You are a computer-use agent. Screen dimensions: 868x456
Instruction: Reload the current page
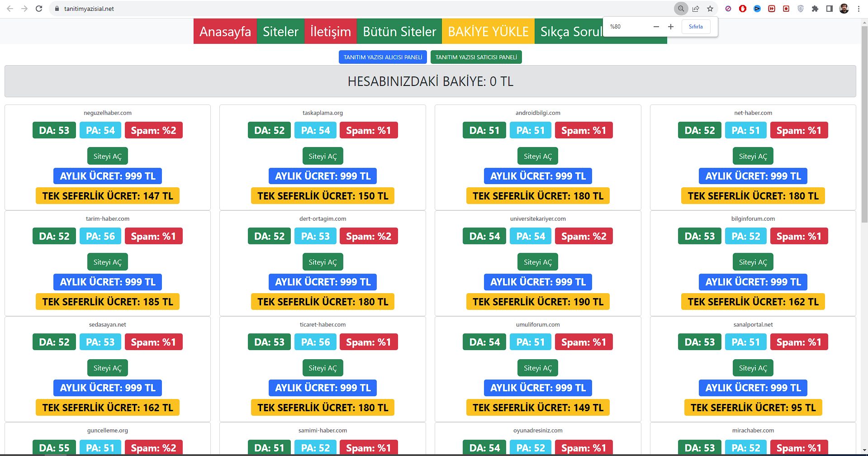click(39, 9)
